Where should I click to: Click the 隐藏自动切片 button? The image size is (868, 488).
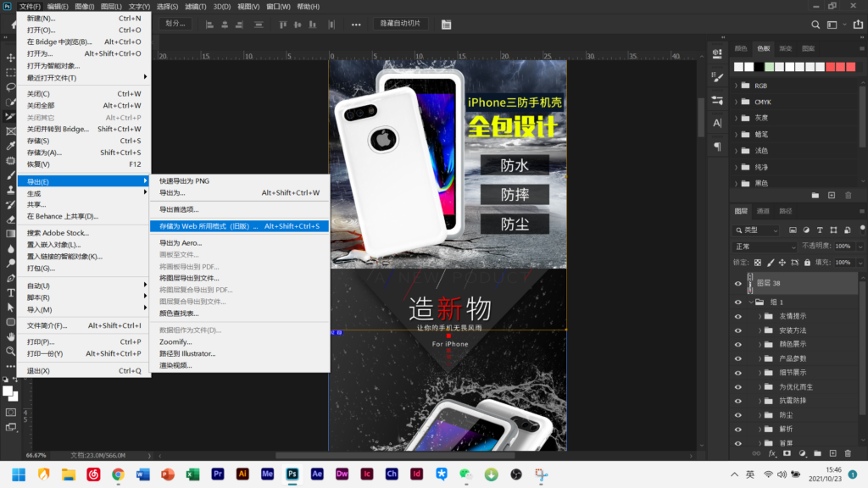[x=400, y=24]
